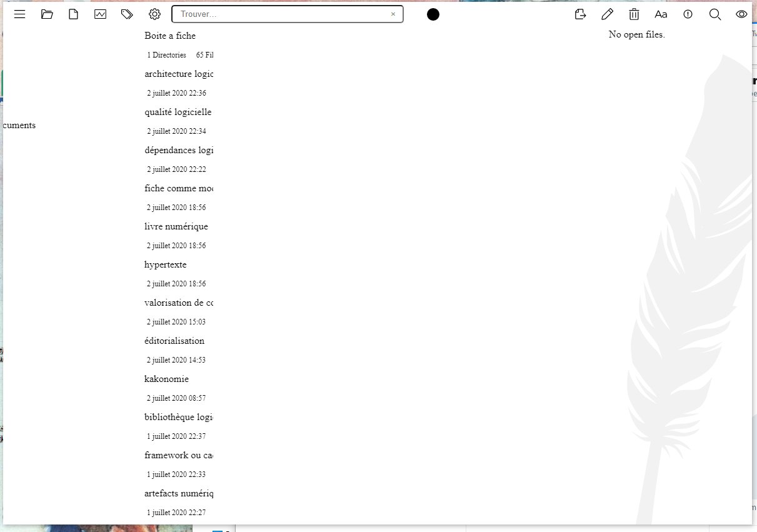Create a new file with the page icon
The width and height of the screenshot is (757, 532).
coord(73,14)
